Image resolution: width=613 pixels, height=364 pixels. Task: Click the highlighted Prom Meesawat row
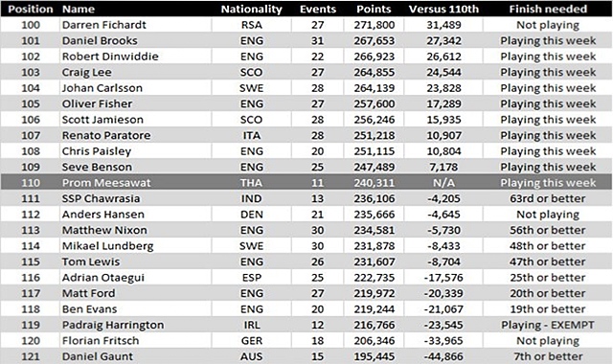point(306,183)
